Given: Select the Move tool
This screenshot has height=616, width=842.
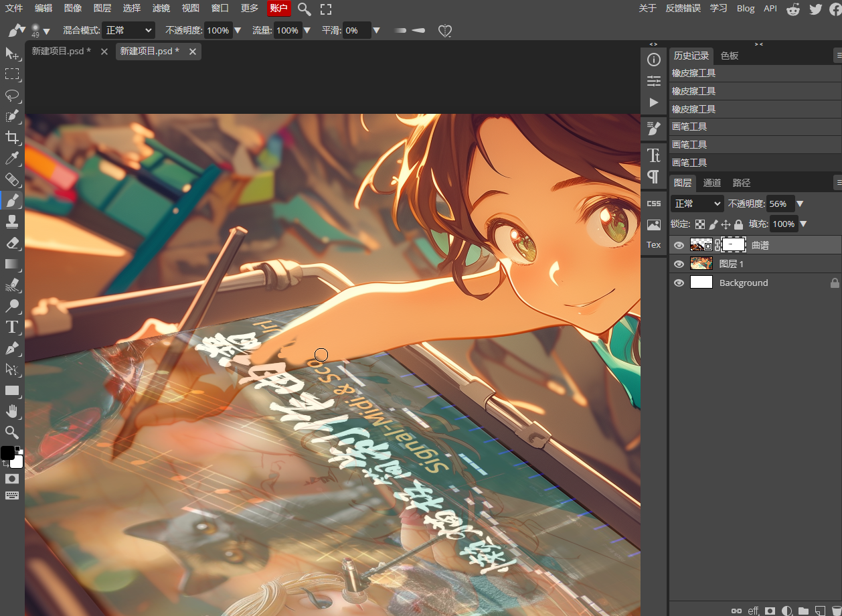Looking at the screenshot, I should [12, 53].
